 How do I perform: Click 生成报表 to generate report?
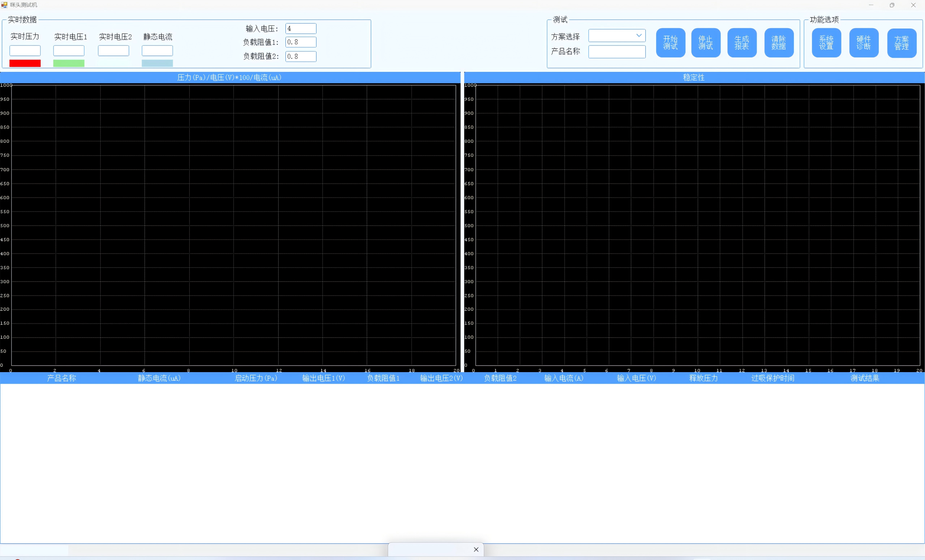click(742, 43)
